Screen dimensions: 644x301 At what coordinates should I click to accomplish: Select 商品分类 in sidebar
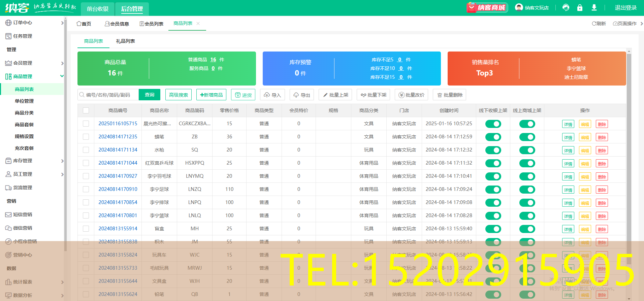coord(24,113)
